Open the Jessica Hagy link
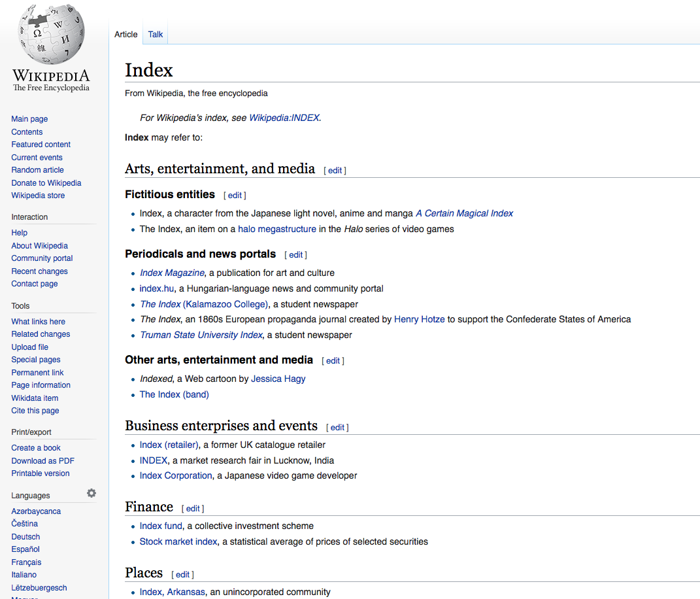700x599 pixels. [278, 379]
